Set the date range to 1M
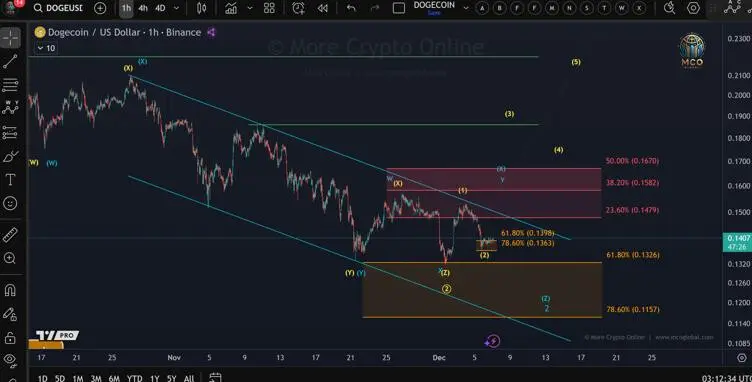This screenshot has height=382, width=752. tap(78, 378)
